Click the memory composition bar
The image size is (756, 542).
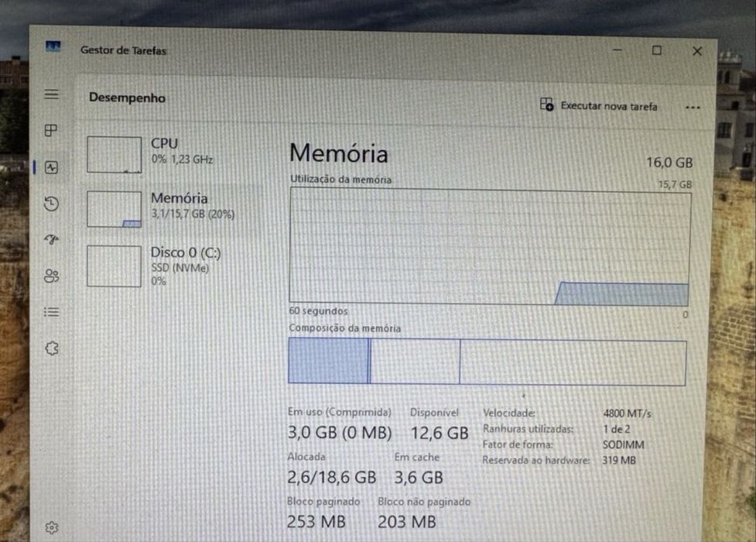point(487,362)
